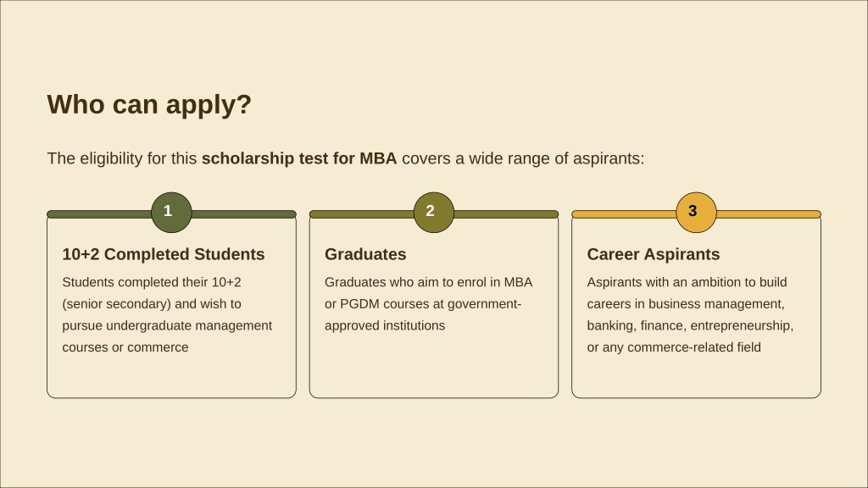868x488 pixels.
Task: Select the 'Who can apply?' title
Action: (149, 104)
